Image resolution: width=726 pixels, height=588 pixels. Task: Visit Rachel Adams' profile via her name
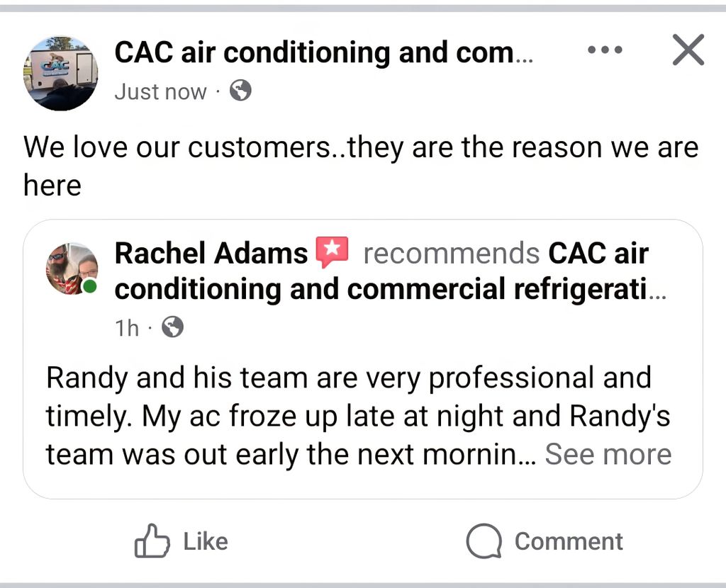[211, 253]
